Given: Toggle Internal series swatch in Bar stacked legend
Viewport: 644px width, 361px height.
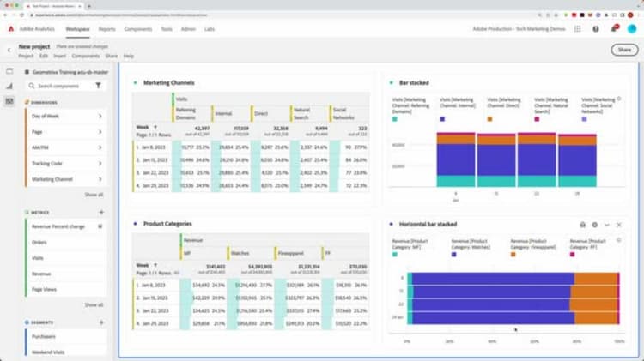Looking at the screenshot, I should 442,119.
